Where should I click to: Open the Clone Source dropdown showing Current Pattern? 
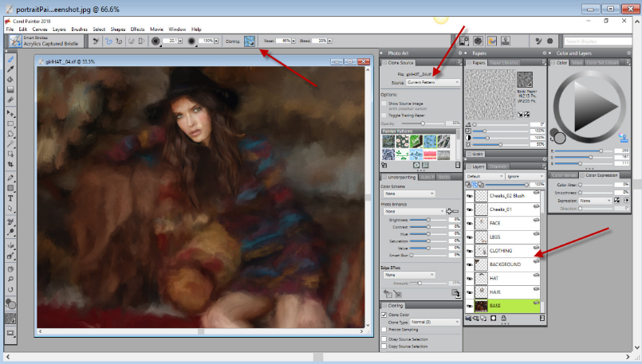tap(433, 82)
